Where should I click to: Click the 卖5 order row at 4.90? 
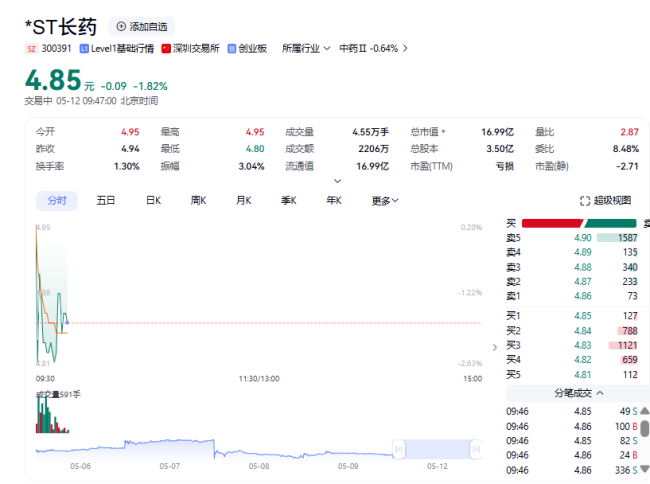(x=572, y=238)
